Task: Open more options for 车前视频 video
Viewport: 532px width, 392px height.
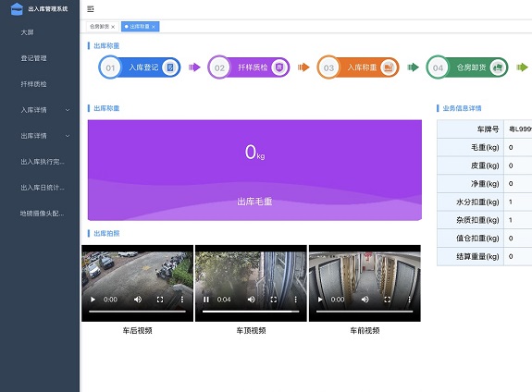Action: coord(410,300)
